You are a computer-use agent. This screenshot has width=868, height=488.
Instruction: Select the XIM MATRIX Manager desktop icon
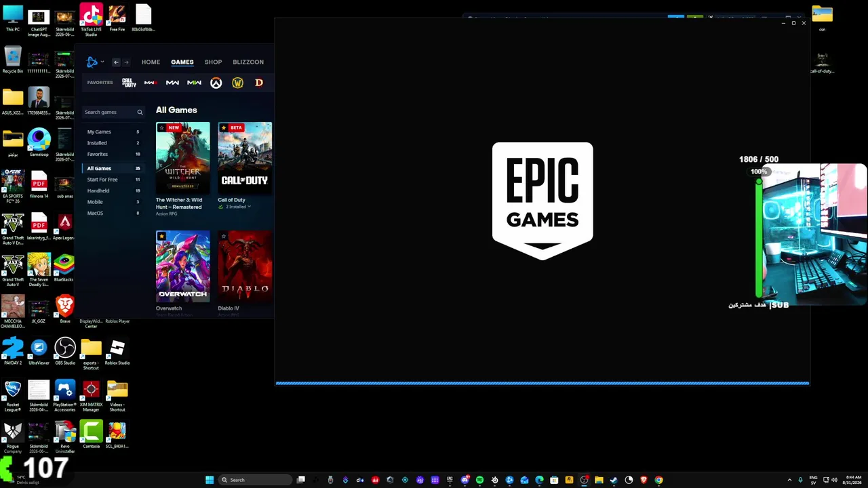coord(91,396)
